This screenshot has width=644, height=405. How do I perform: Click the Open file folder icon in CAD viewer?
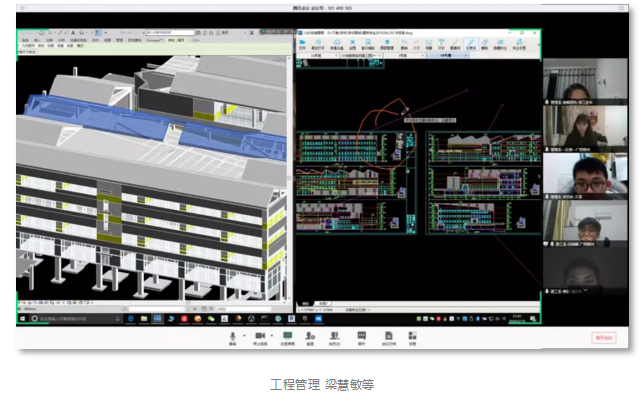tap(302, 42)
